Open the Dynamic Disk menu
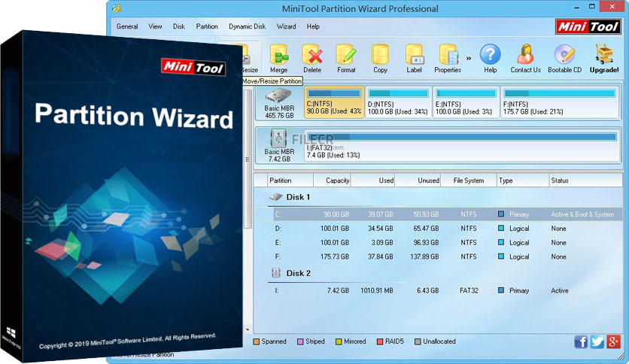Image resolution: width=629 pixels, height=364 pixels. [x=247, y=26]
